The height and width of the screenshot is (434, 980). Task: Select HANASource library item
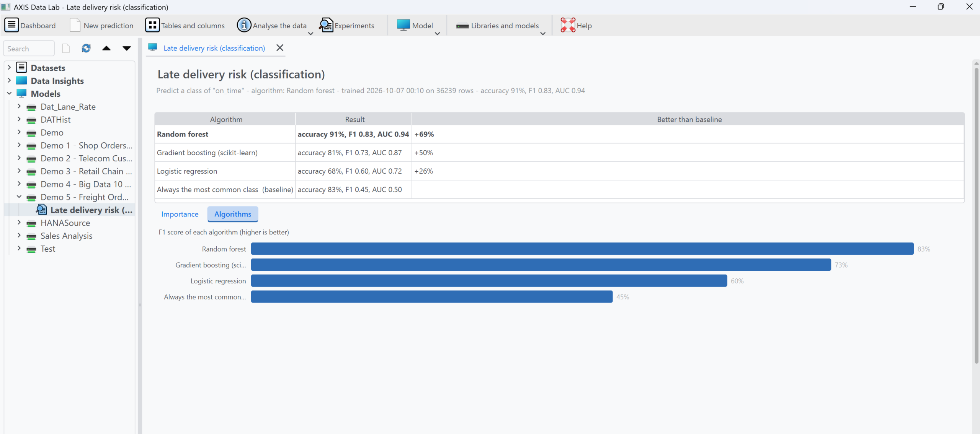point(65,223)
